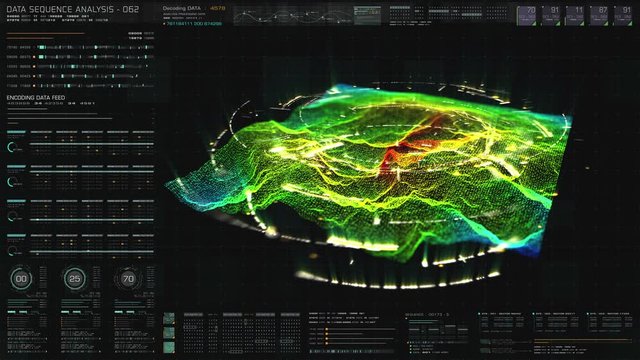The height and width of the screenshot is (360, 640).
Task: Click the 'ENCODING DATA FEED' heading
Action: pyautogui.click(x=36, y=98)
